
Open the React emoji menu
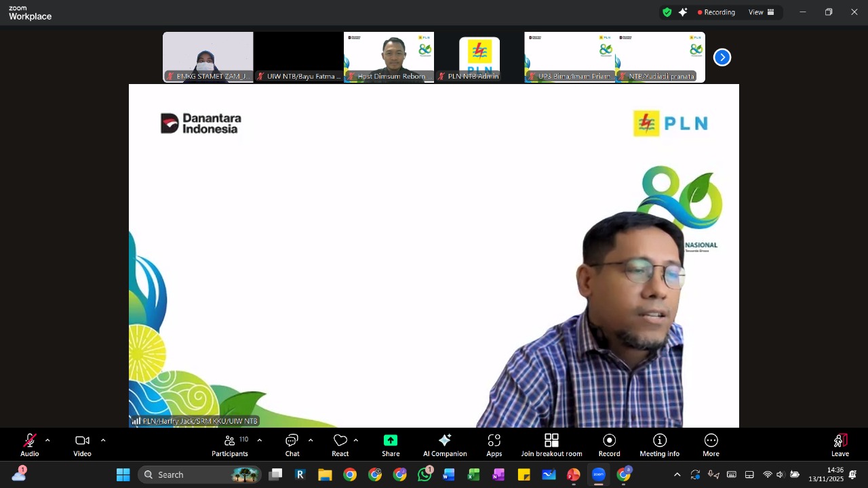tap(340, 445)
